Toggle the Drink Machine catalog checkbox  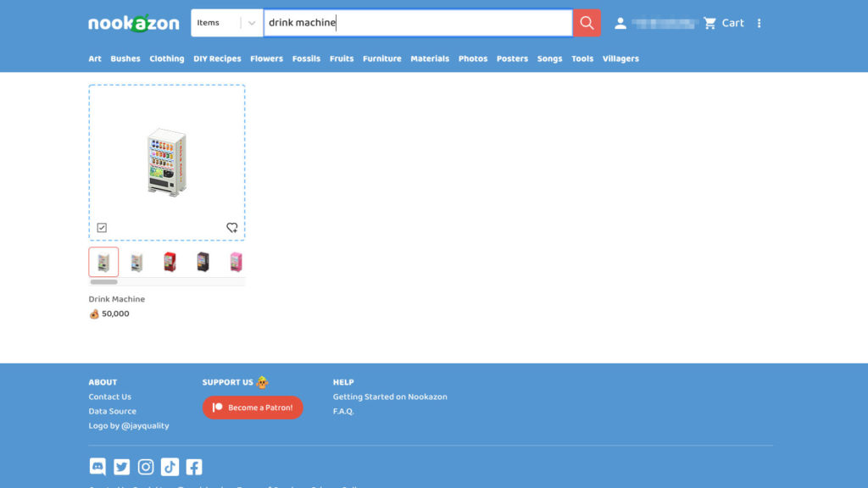coord(102,227)
